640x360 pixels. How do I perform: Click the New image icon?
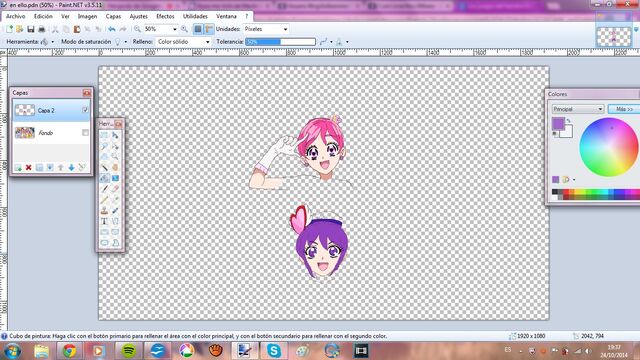pos(9,29)
